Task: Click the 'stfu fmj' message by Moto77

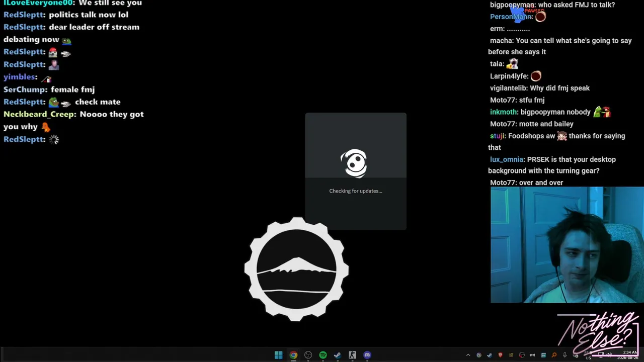Action: coord(531,100)
